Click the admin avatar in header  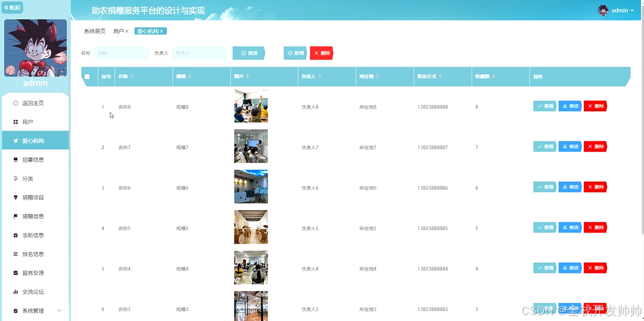coord(603,10)
